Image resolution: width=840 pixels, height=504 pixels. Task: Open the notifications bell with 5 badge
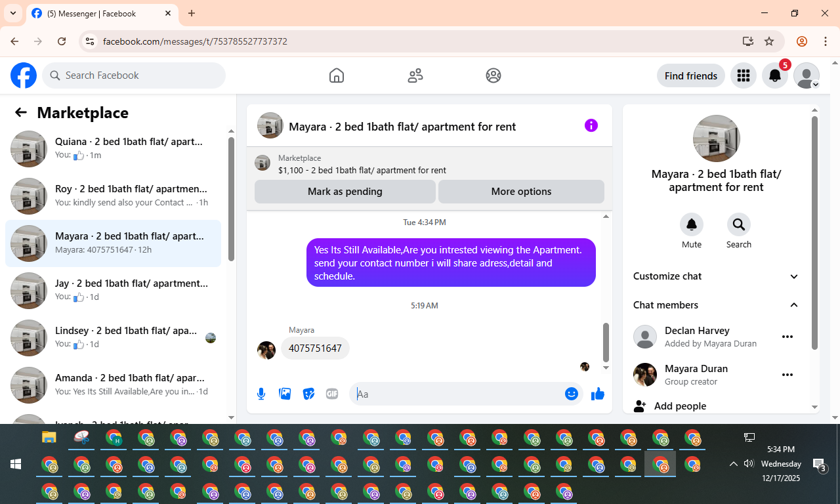tap(775, 75)
